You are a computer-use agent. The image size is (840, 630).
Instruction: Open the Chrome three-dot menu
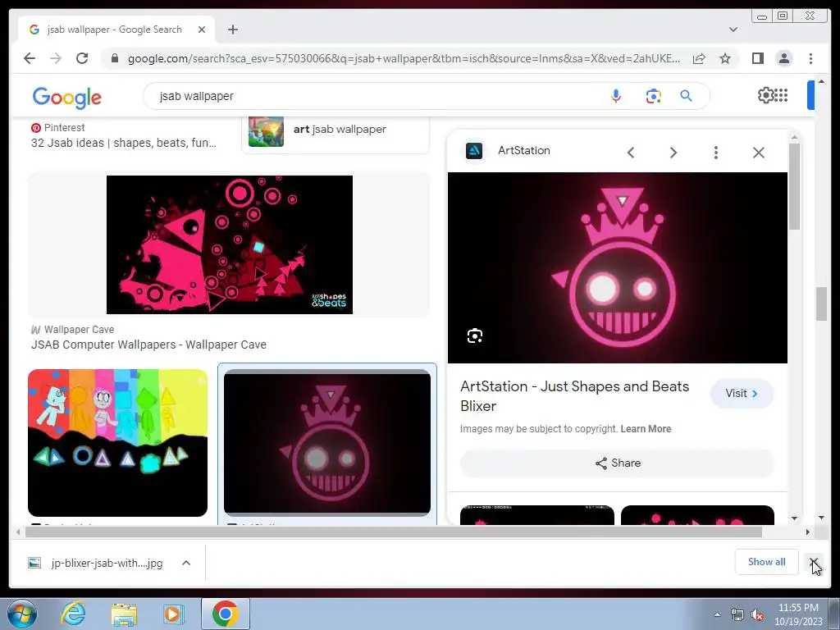(810, 58)
